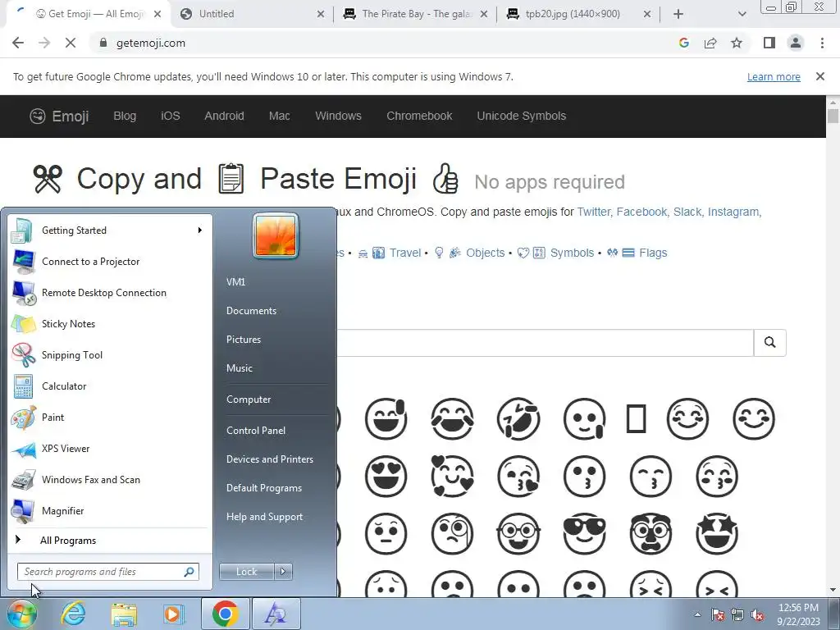This screenshot has height=630, width=840.
Task: Open Computer from Start menu
Action: click(249, 399)
